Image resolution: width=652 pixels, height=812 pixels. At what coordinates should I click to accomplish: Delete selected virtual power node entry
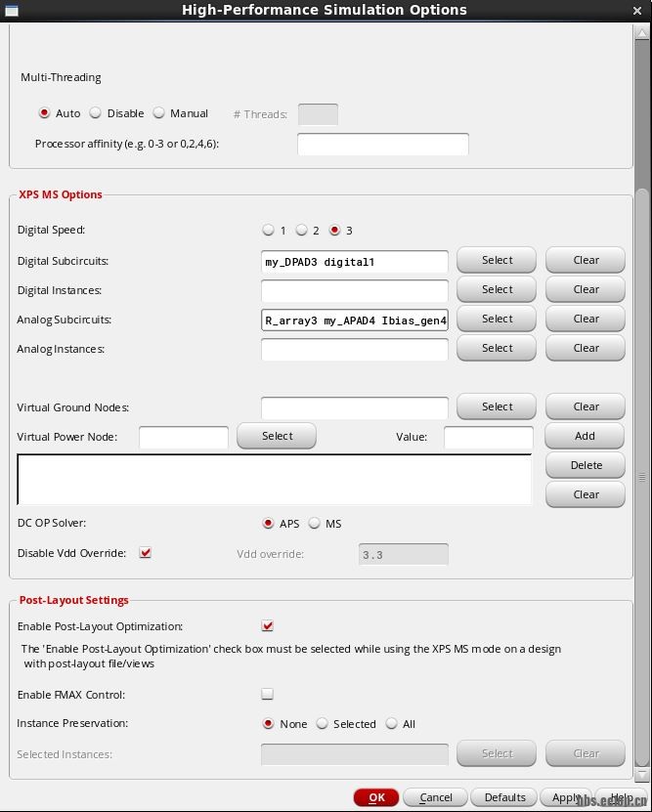tap(586, 465)
